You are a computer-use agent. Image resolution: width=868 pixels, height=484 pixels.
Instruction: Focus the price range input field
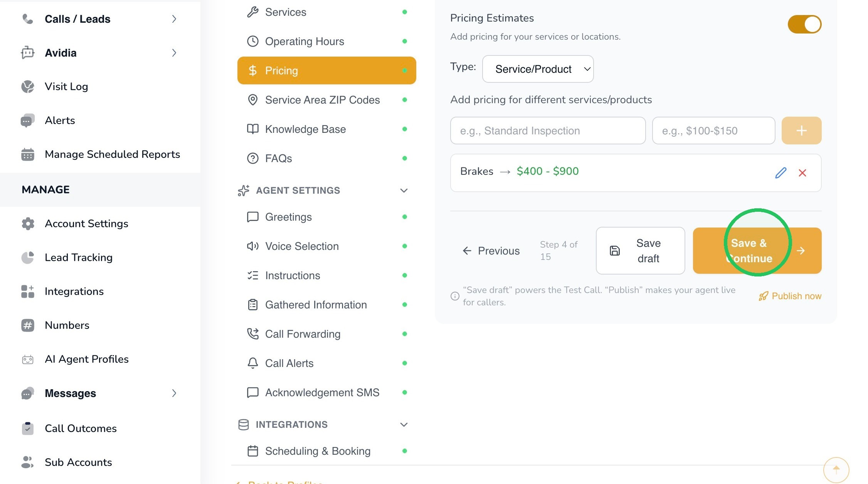coord(713,131)
